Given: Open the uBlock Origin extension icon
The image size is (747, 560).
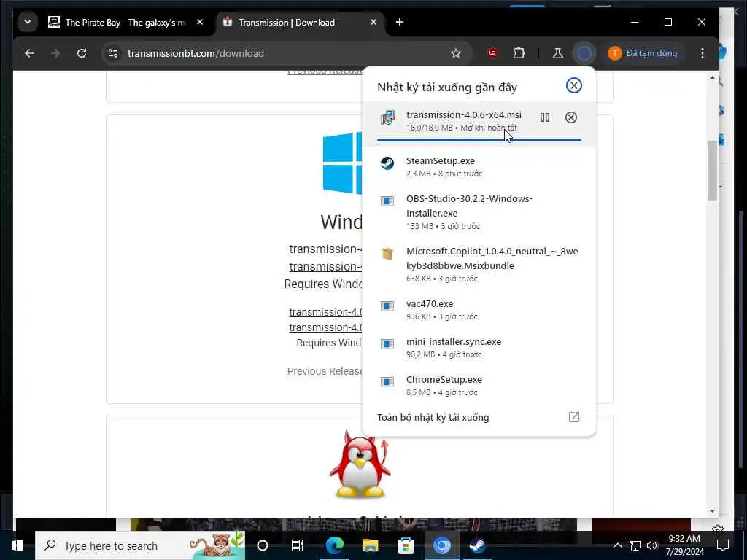Looking at the screenshot, I should 492,53.
